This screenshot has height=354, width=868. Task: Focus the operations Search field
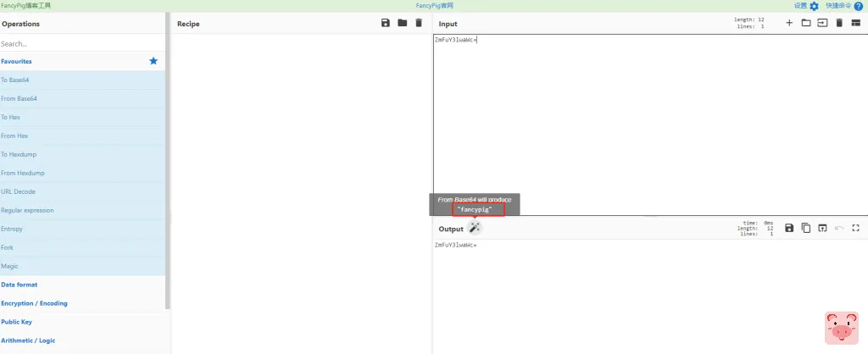pos(82,43)
